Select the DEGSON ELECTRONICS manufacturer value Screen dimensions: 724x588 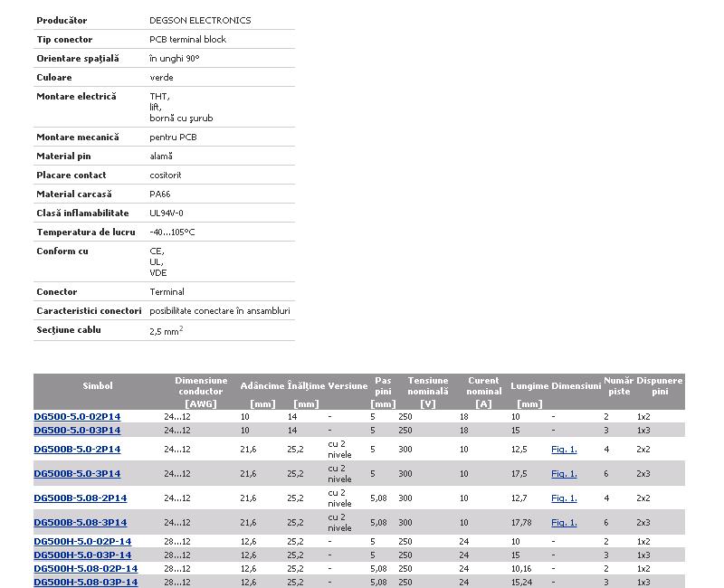coord(200,20)
